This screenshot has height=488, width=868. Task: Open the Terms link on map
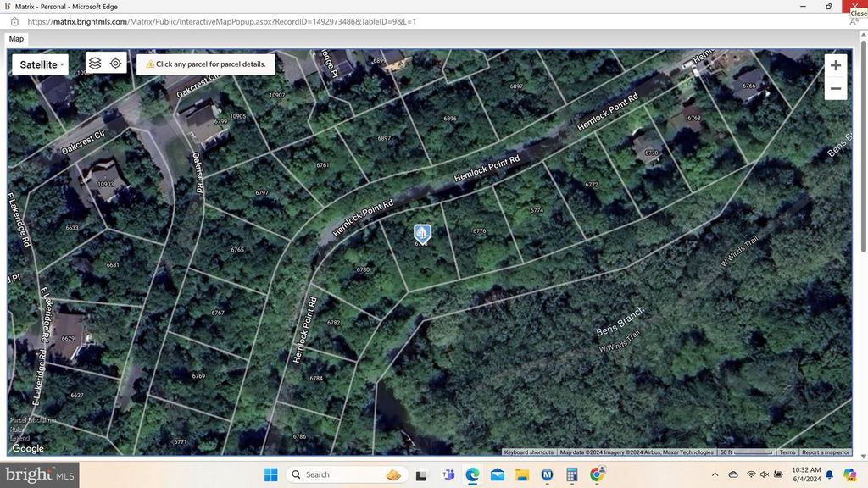pos(787,452)
